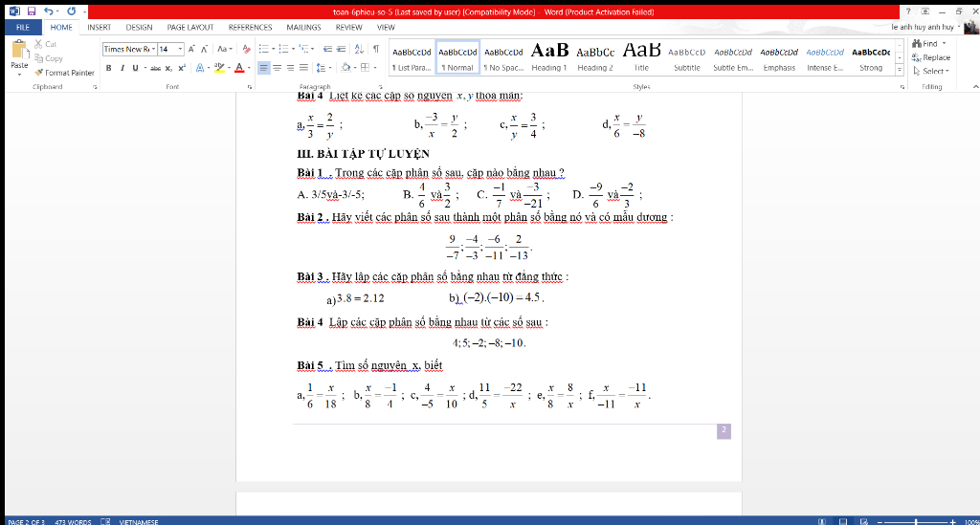980x525 pixels.
Task: Click zoom out minus button
Action: tap(880, 521)
